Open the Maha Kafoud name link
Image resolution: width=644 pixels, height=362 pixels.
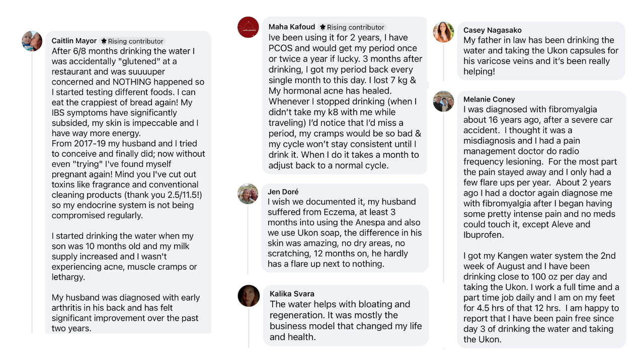pos(292,27)
